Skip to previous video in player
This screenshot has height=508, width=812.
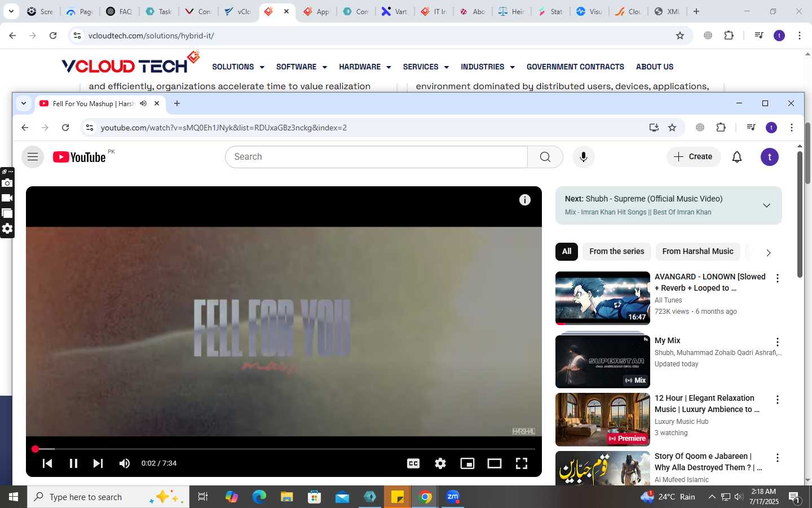point(48,463)
